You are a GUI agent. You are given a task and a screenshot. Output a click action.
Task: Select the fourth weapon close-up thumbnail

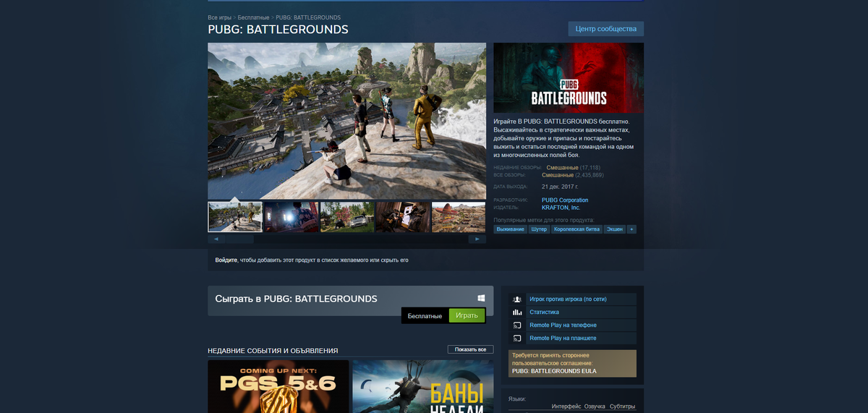click(x=403, y=217)
